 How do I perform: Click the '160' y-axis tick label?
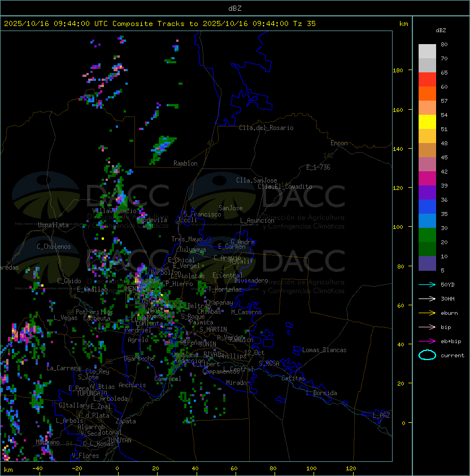398,110
